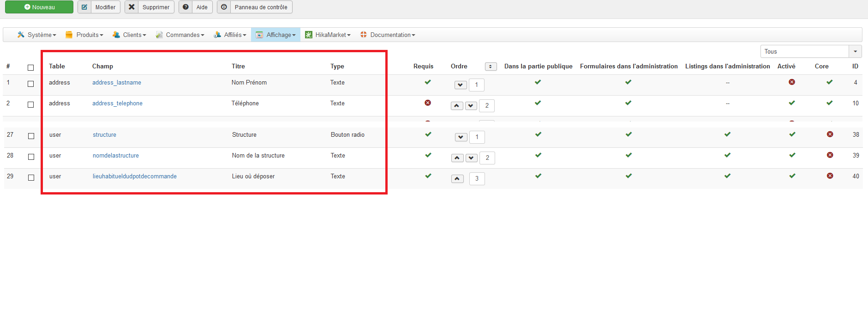This screenshot has width=868, height=310.
Task: Go to Panneau de contrôle
Action: click(254, 7)
